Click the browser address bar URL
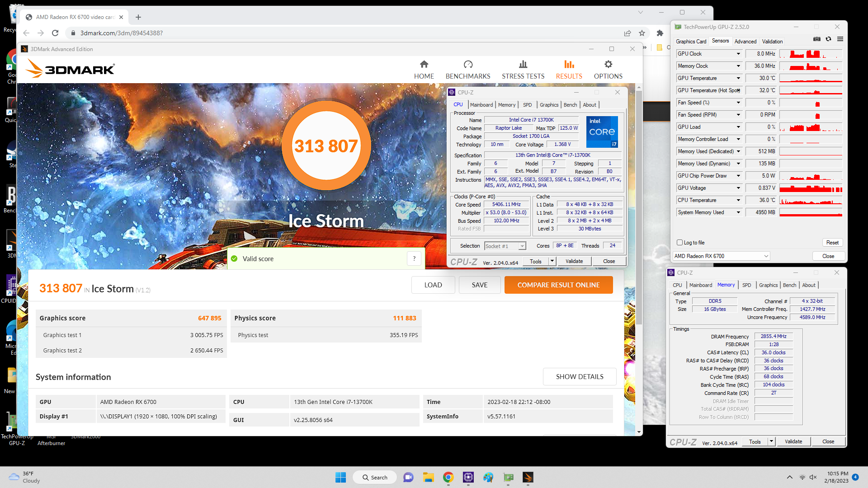868x488 pixels. click(121, 33)
